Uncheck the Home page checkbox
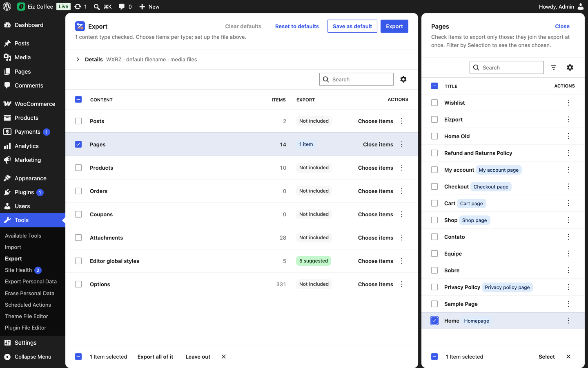 [x=434, y=321]
